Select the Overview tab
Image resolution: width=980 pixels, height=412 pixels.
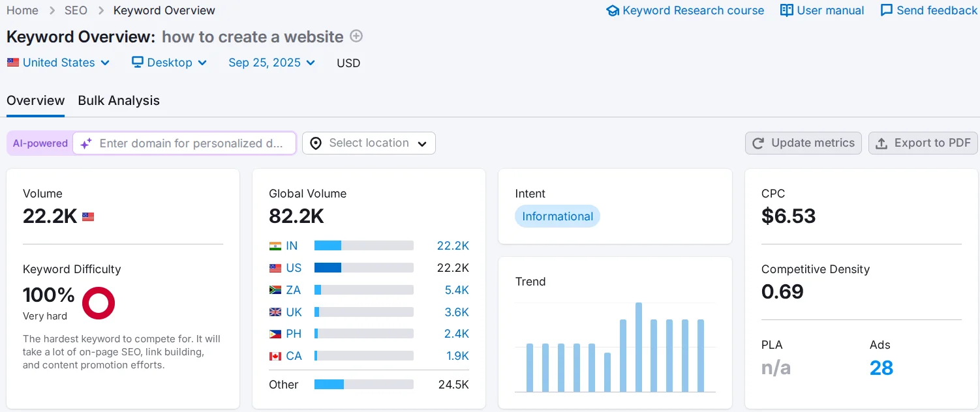click(x=35, y=100)
